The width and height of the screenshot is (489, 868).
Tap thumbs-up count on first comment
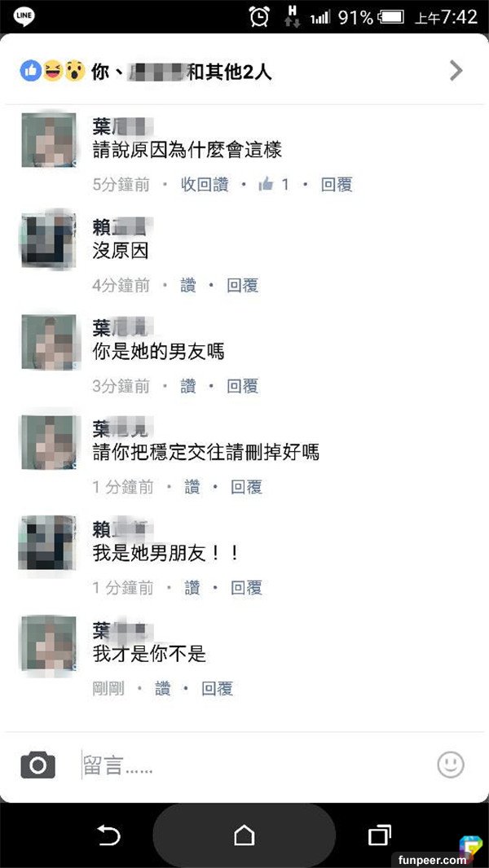pyautogui.click(x=274, y=185)
